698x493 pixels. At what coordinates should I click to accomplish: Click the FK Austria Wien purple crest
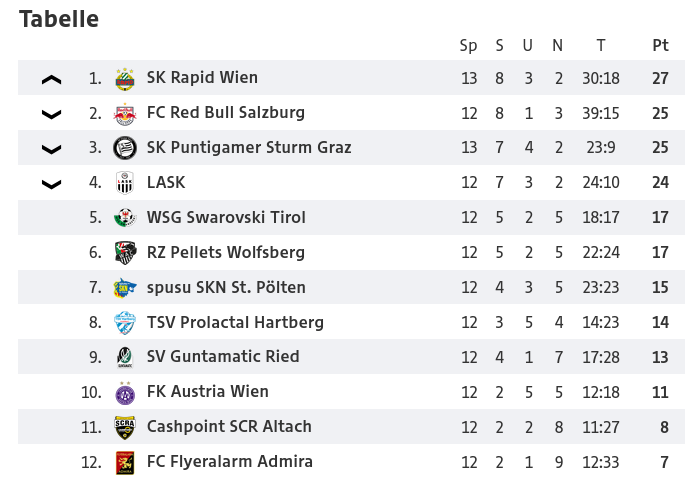125,392
